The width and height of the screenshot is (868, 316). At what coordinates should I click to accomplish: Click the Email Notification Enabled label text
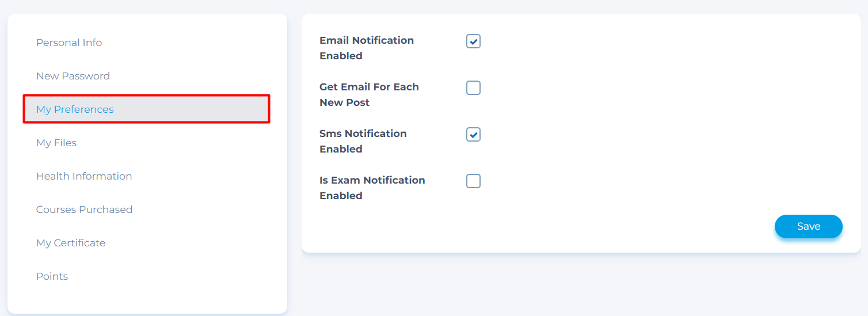click(x=366, y=48)
